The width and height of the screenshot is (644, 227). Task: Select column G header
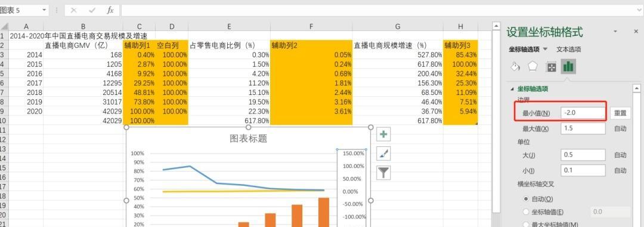tap(398, 27)
